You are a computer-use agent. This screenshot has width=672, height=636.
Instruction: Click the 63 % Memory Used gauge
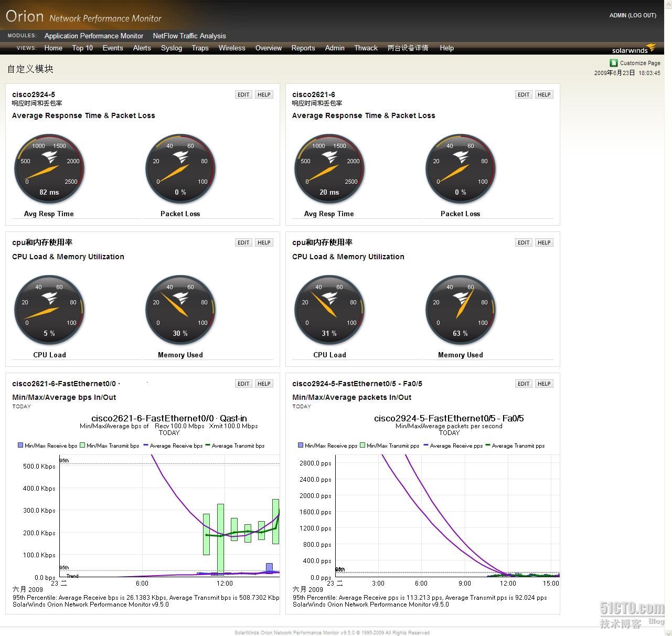coord(461,310)
